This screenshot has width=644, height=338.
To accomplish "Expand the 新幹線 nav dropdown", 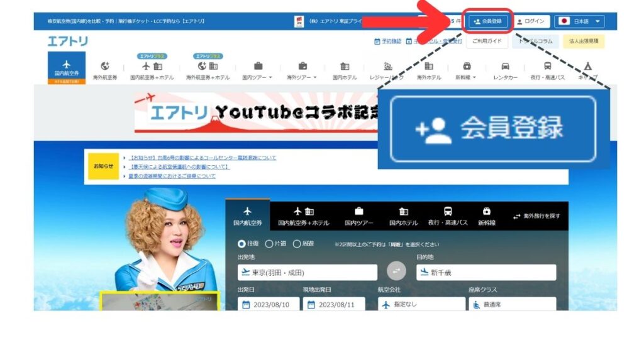I will pos(466,70).
